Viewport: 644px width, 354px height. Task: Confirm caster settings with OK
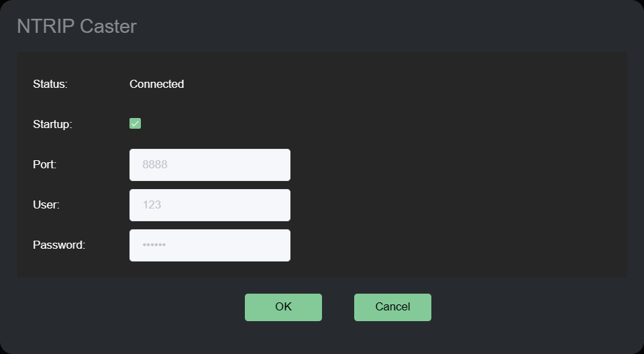pyautogui.click(x=283, y=307)
